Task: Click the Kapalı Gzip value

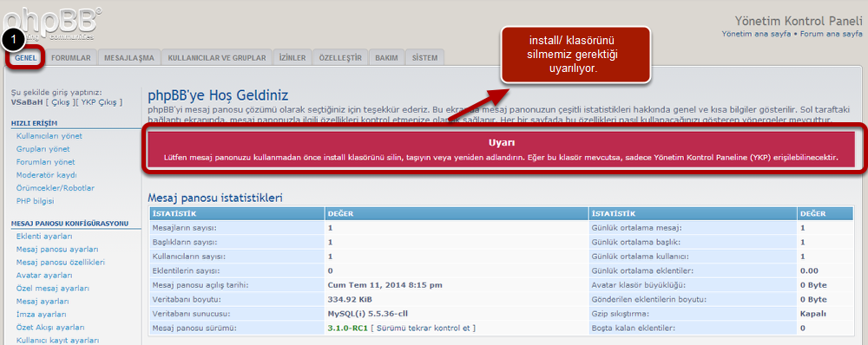Action: [x=814, y=314]
